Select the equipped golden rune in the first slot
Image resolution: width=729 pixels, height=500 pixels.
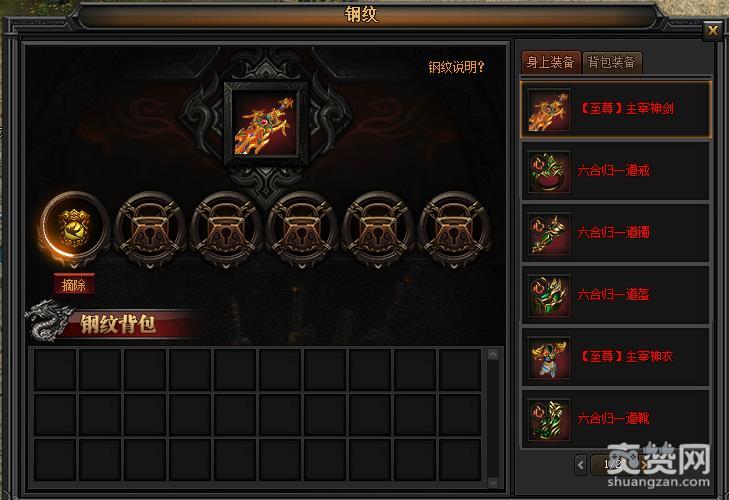tap(74, 228)
